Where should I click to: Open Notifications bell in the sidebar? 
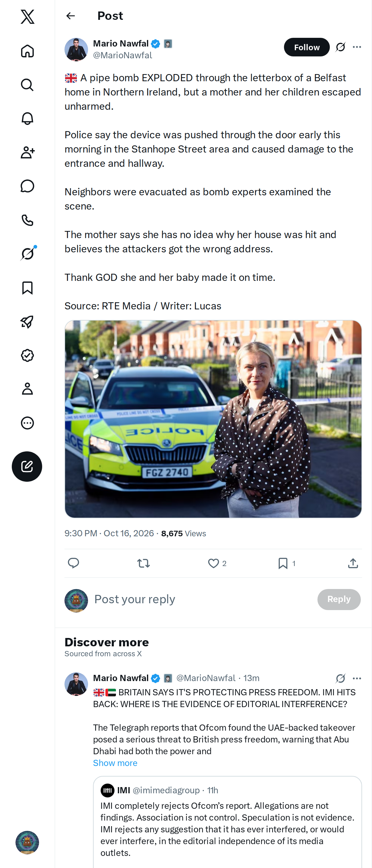coord(27,119)
